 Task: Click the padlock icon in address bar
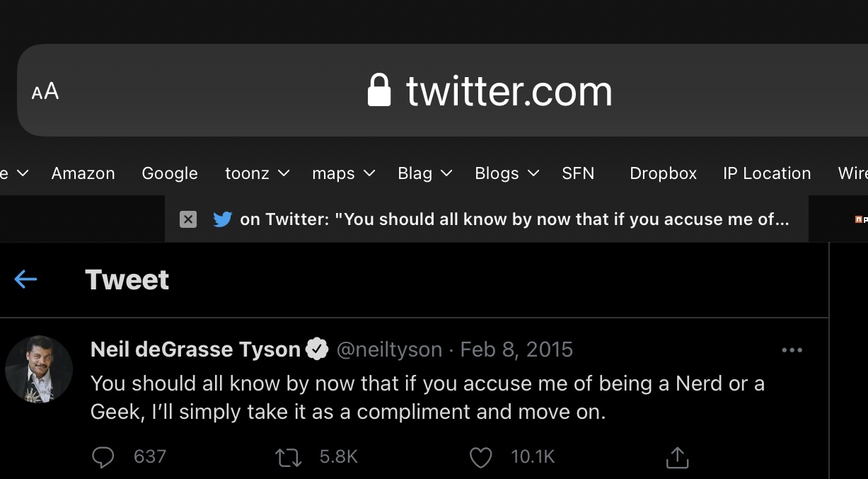click(x=379, y=91)
